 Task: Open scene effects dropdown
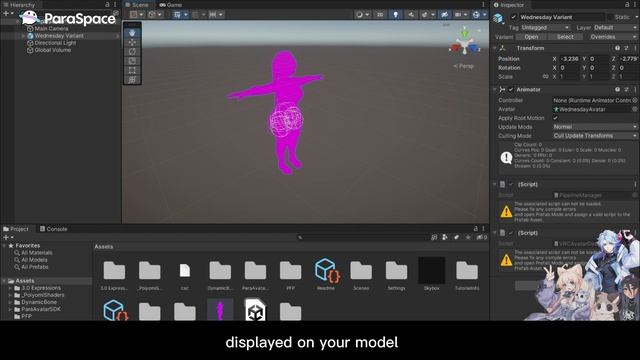pyautogui.click(x=428, y=15)
